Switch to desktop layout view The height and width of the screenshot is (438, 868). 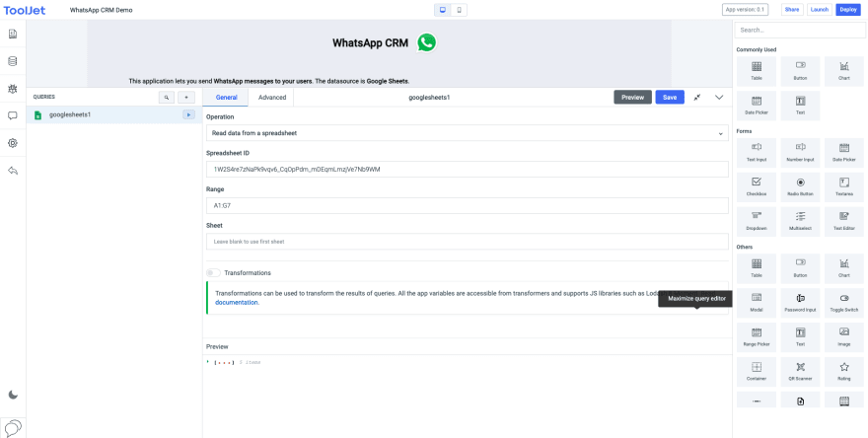[x=442, y=10]
